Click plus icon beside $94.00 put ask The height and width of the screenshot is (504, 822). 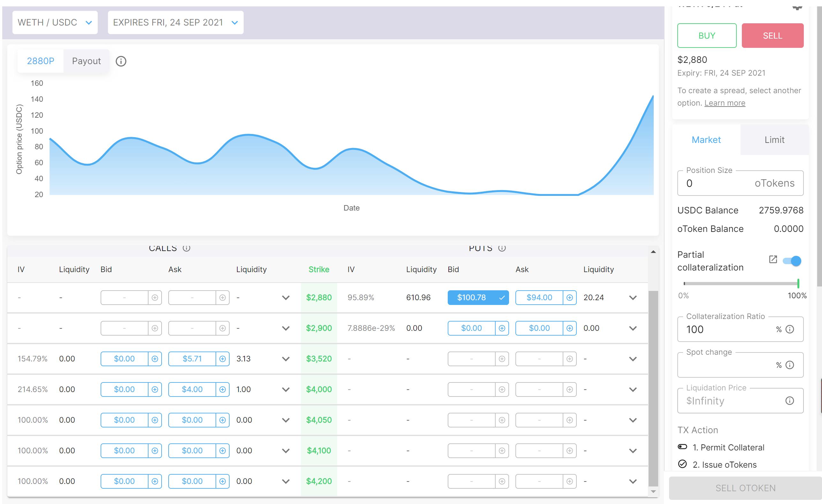[x=569, y=297]
